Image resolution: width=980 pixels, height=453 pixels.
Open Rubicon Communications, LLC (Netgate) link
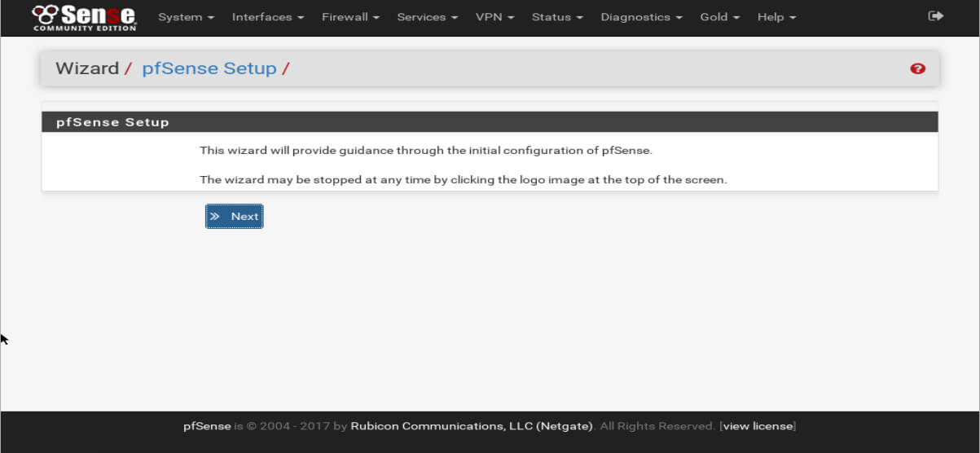coord(472,426)
